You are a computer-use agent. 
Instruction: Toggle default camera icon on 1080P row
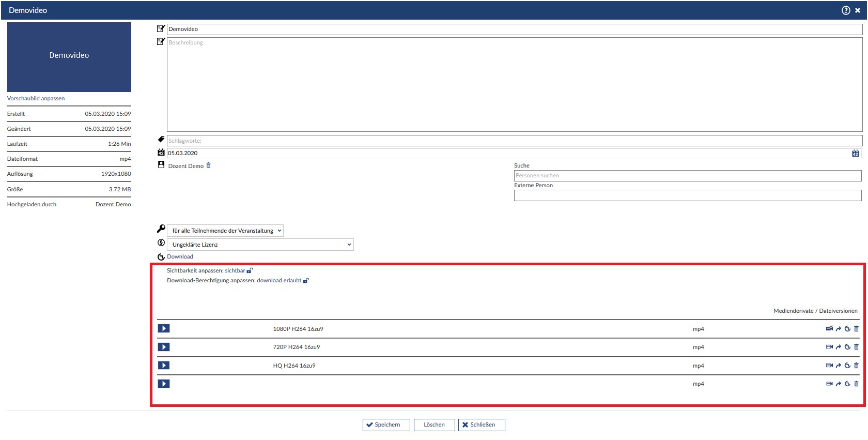(829, 329)
